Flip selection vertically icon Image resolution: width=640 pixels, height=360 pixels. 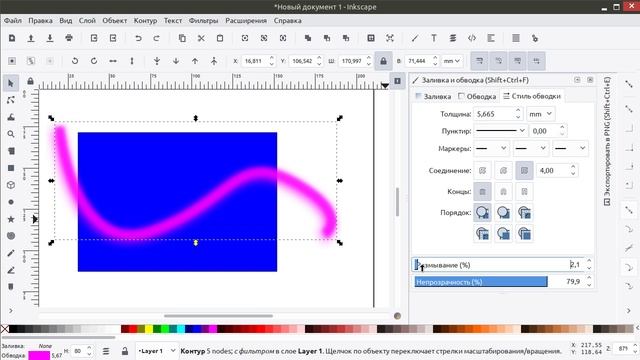pyautogui.click(x=132, y=61)
